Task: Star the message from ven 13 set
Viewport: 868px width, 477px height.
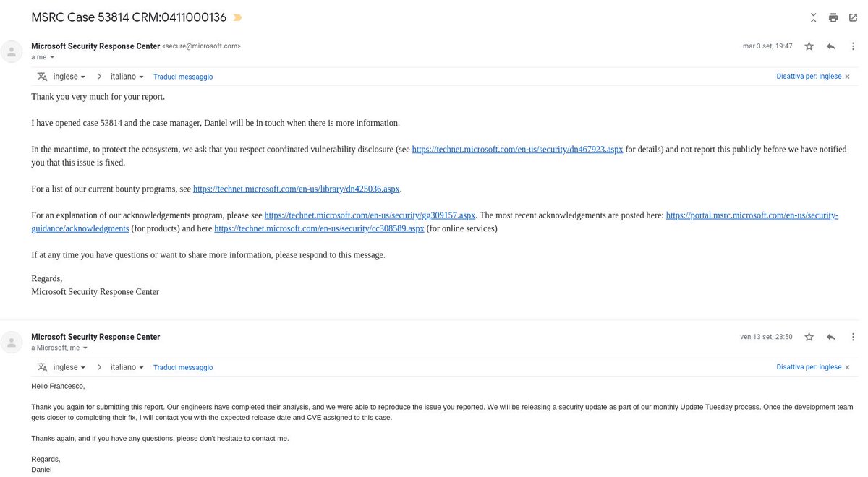Action: tap(809, 337)
